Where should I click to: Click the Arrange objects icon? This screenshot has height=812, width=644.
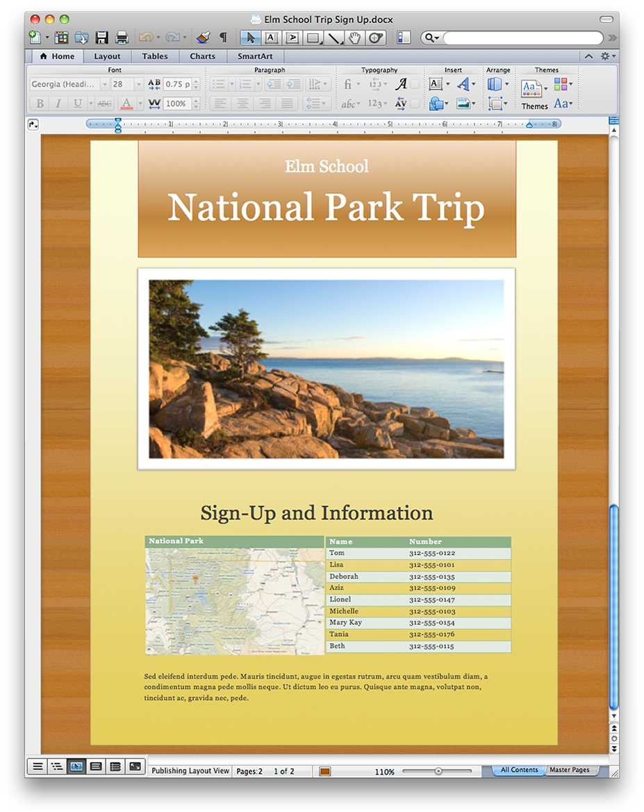tap(495, 84)
